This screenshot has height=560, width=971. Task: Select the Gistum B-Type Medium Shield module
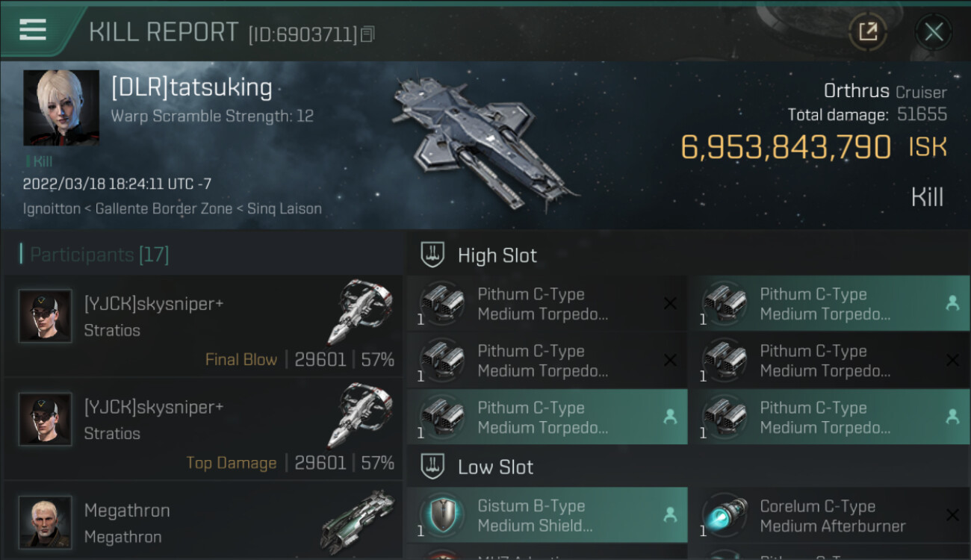pyautogui.click(x=547, y=515)
